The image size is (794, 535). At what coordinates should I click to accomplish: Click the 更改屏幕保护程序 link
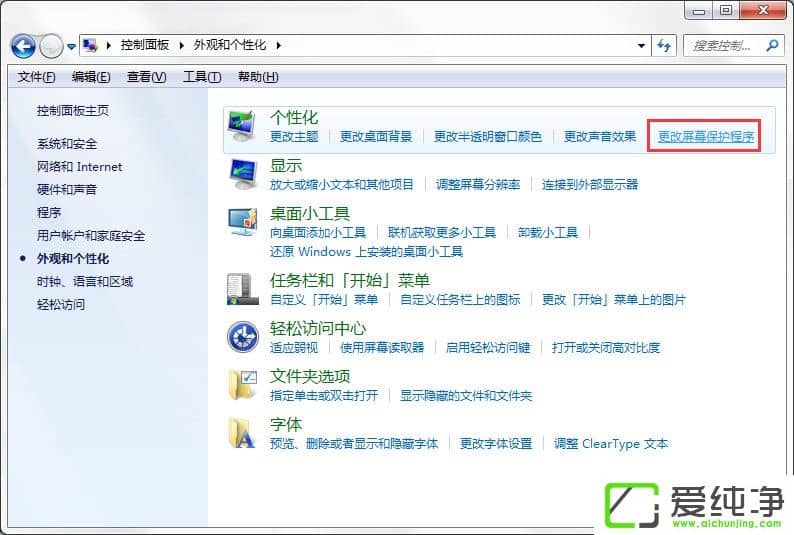705,137
